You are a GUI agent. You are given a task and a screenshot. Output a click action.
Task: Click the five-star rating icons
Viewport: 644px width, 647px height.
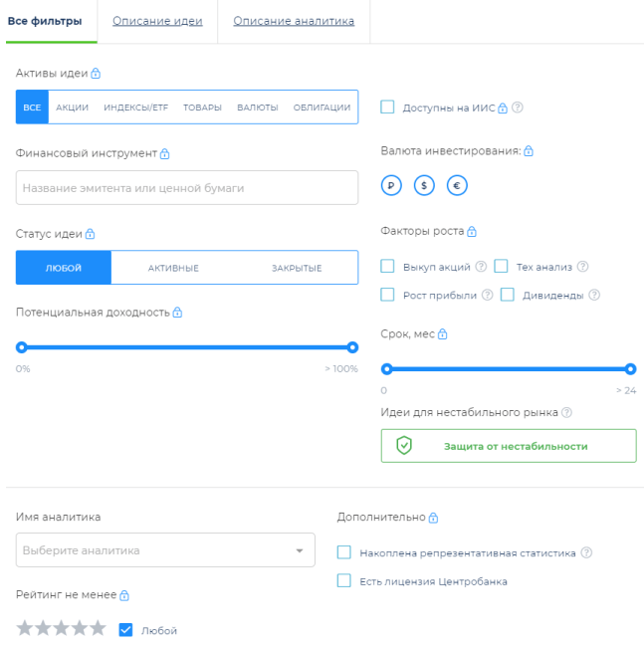[61, 628]
